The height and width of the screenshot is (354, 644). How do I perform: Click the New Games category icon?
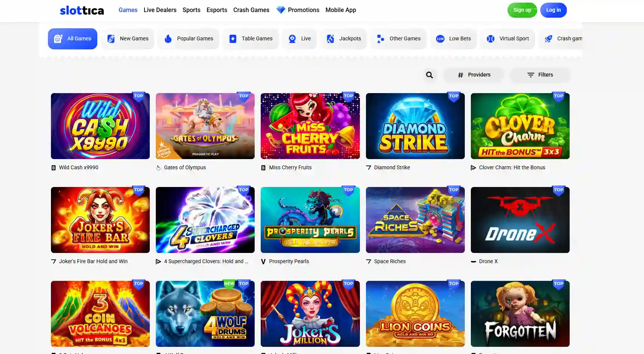tap(111, 38)
